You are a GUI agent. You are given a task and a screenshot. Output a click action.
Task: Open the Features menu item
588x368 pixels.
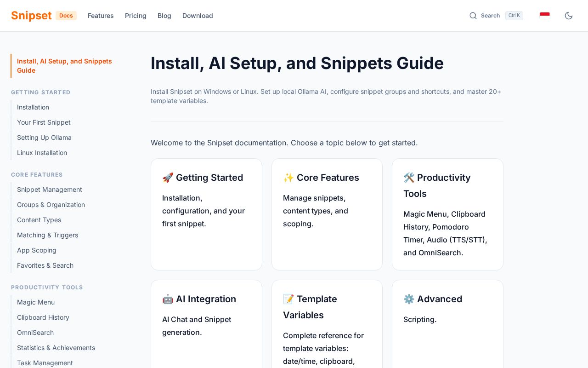point(101,16)
